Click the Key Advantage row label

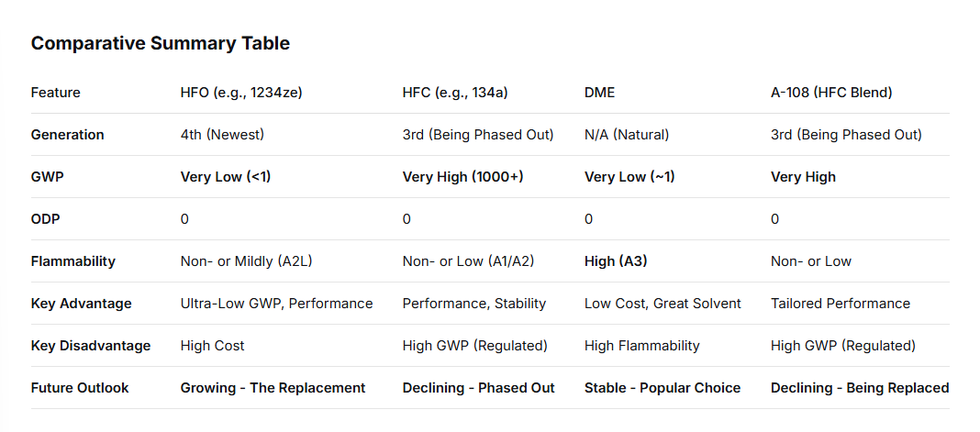[x=81, y=304]
